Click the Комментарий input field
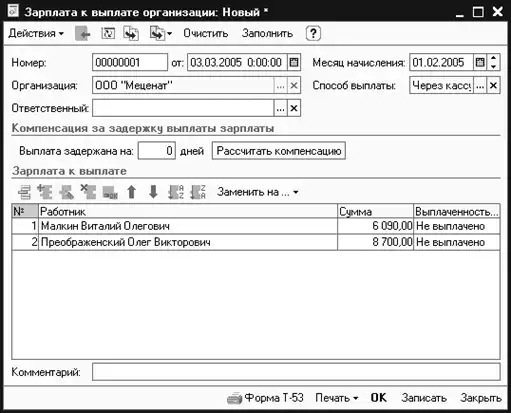The width and height of the screenshot is (511, 413). click(296, 372)
